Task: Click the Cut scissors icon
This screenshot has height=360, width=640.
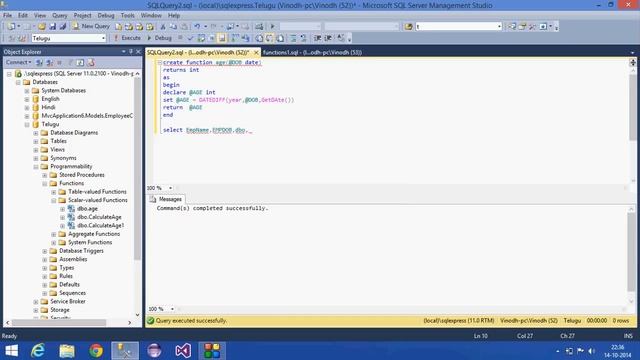Action: pos(163,27)
